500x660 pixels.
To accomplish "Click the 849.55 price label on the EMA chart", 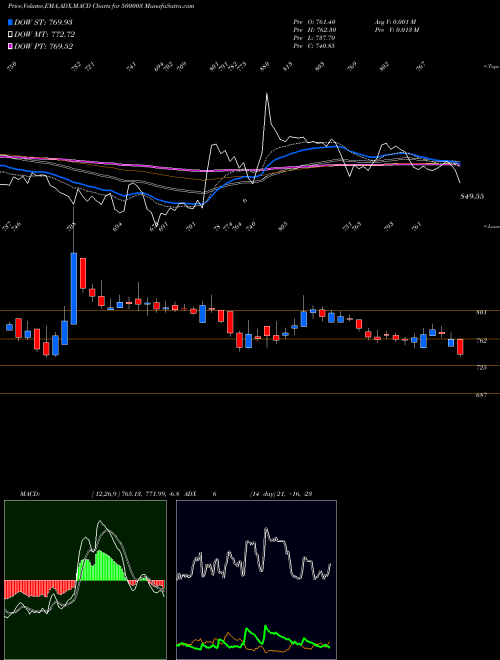I will pyautogui.click(x=472, y=196).
